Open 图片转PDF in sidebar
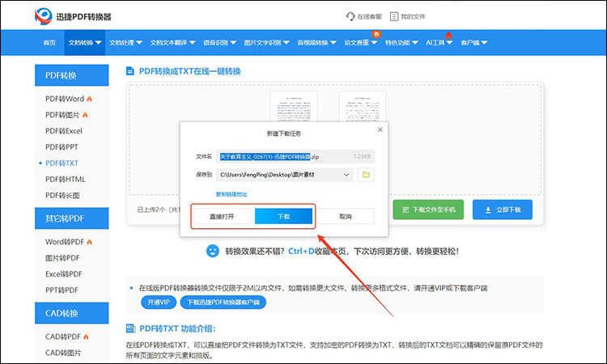Image resolution: width=607 pixels, height=364 pixels. tap(62, 258)
